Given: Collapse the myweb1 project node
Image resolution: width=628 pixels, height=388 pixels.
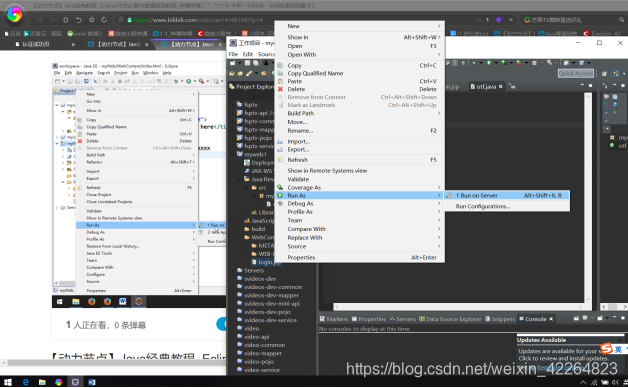Looking at the screenshot, I should pyautogui.click(x=233, y=154).
